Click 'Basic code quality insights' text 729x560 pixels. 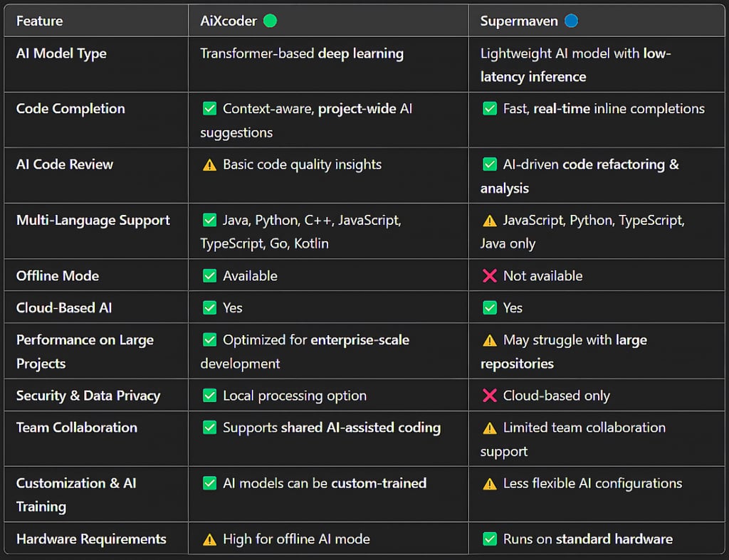point(302,164)
